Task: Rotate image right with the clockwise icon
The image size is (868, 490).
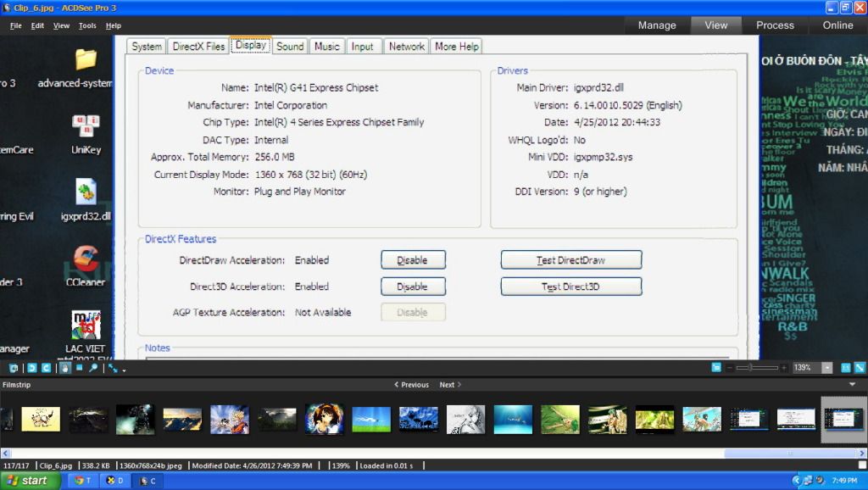Action: pyautogui.click(x=47, y=368)
